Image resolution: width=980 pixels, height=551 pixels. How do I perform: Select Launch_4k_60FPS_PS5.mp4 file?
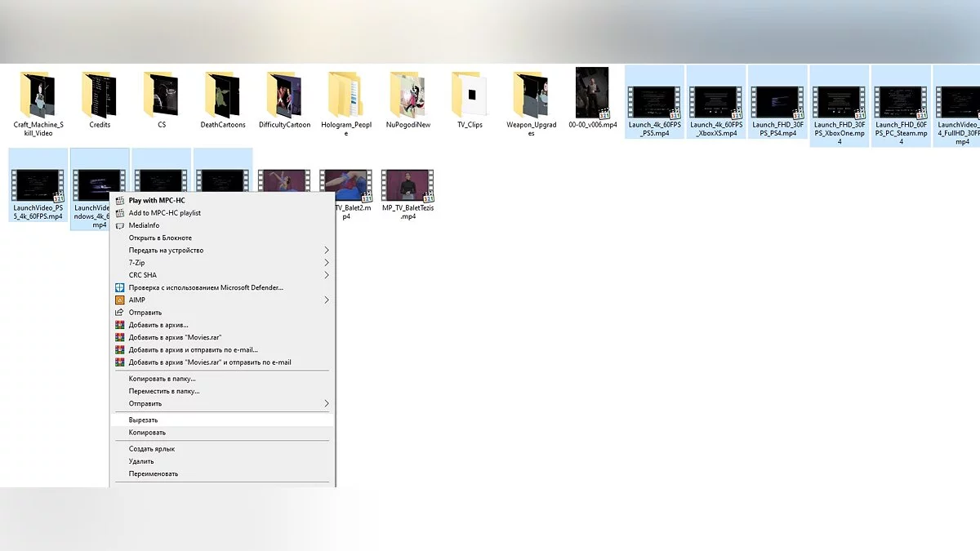655,103
